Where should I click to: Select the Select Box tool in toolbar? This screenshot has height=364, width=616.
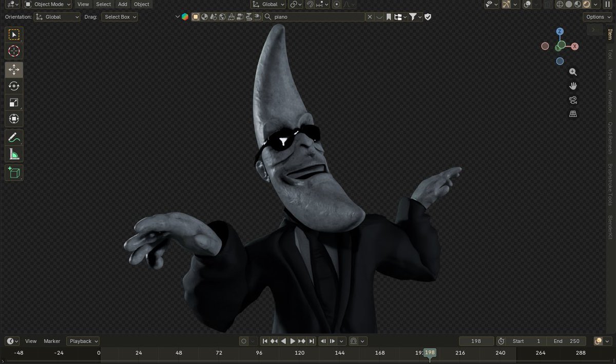point(14,35)
